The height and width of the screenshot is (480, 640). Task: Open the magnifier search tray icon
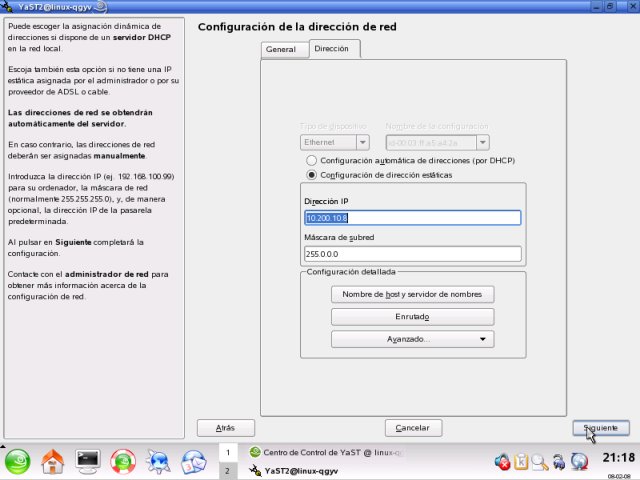point(540,462)
